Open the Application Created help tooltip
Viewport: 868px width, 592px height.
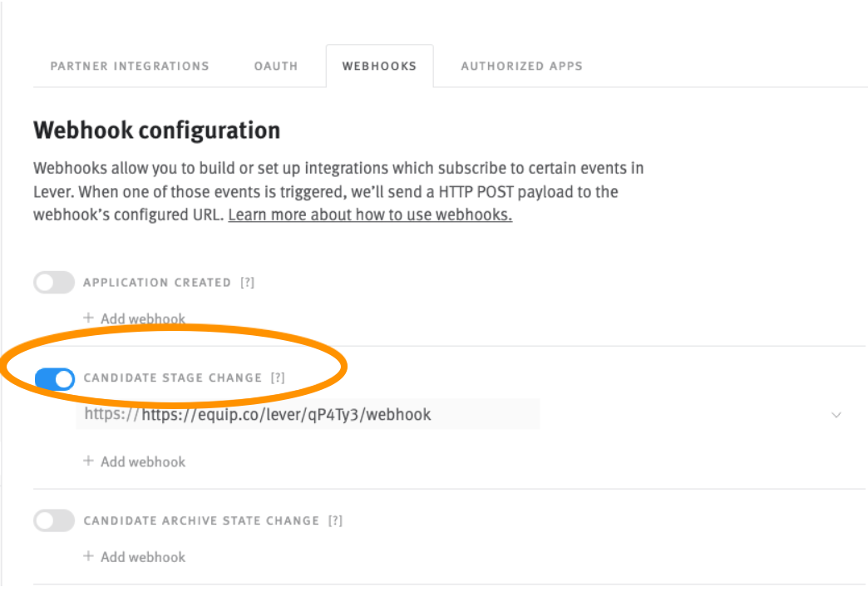(249, 283)
